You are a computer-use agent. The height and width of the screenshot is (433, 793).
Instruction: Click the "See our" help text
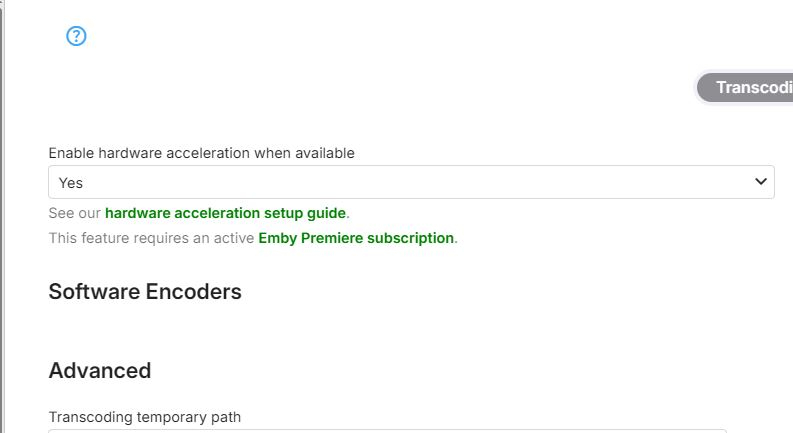click(75, 213)
